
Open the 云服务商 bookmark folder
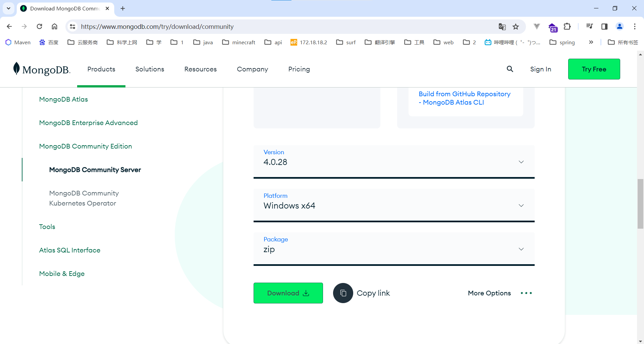click(83, 42)
